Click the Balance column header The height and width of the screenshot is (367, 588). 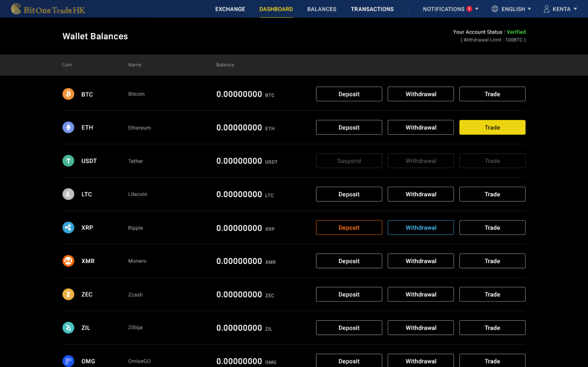click(x=225, y=65)
